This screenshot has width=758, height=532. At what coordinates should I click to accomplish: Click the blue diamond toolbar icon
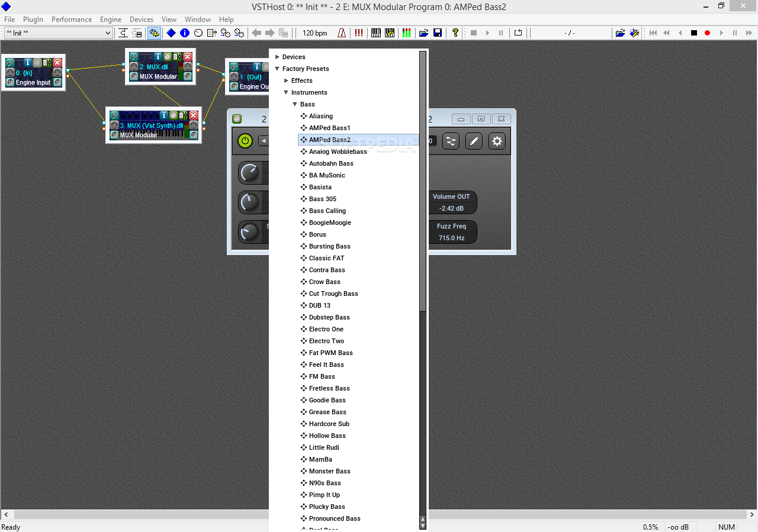tap(171, 33)
